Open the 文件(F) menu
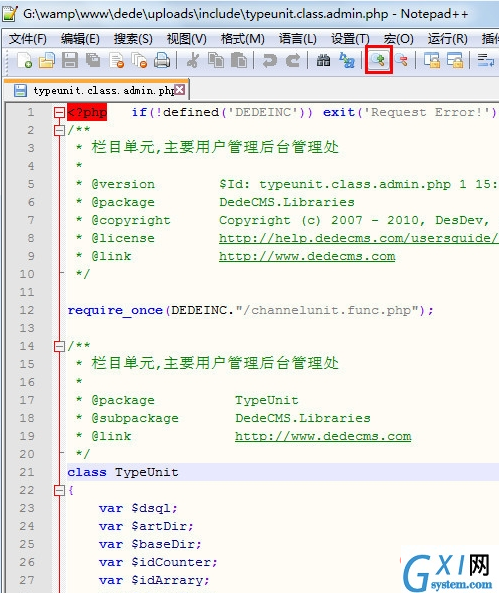This screenshot has height=593, width=499. coord(28,39)
